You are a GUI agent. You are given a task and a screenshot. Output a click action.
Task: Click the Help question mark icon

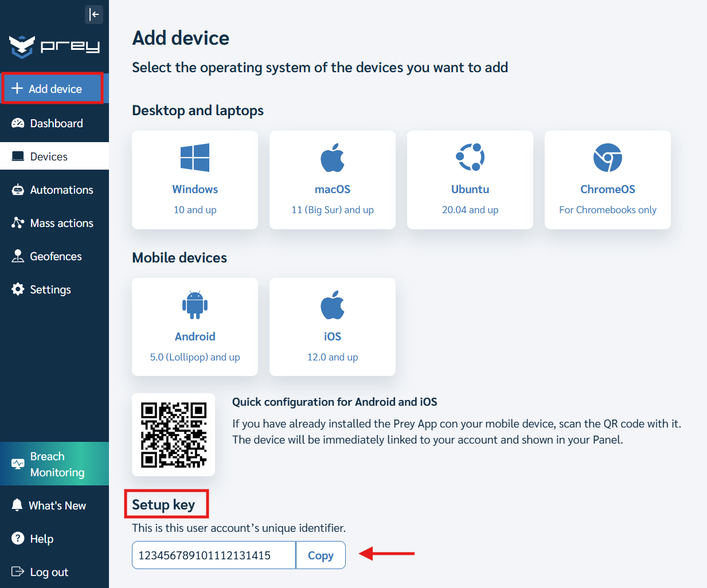point(18,539)
